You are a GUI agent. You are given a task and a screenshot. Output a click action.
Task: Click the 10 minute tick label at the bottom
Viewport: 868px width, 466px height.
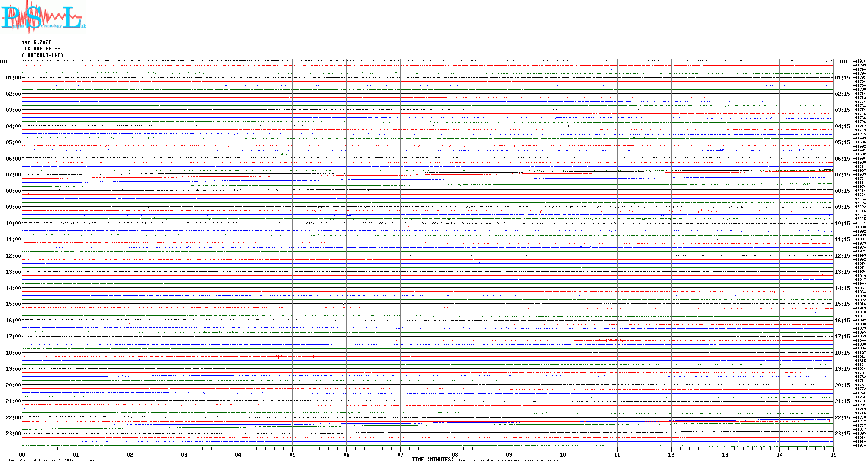click(563, 454)
